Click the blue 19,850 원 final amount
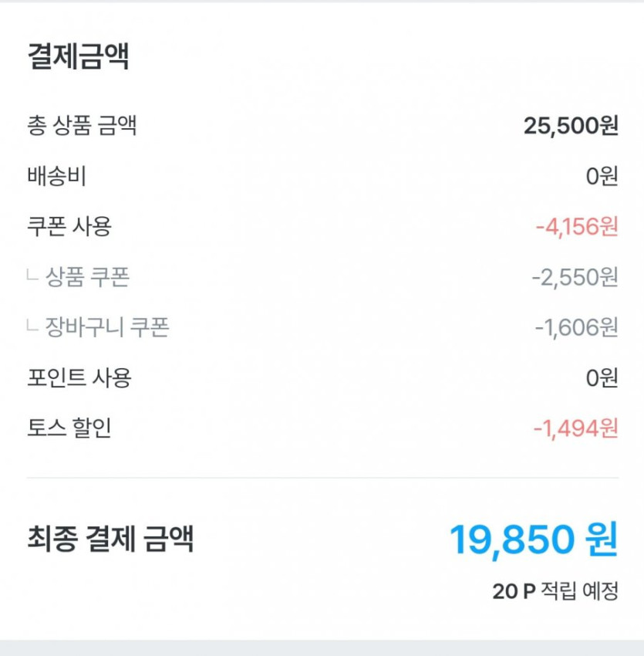 click(x=533, y=539)
